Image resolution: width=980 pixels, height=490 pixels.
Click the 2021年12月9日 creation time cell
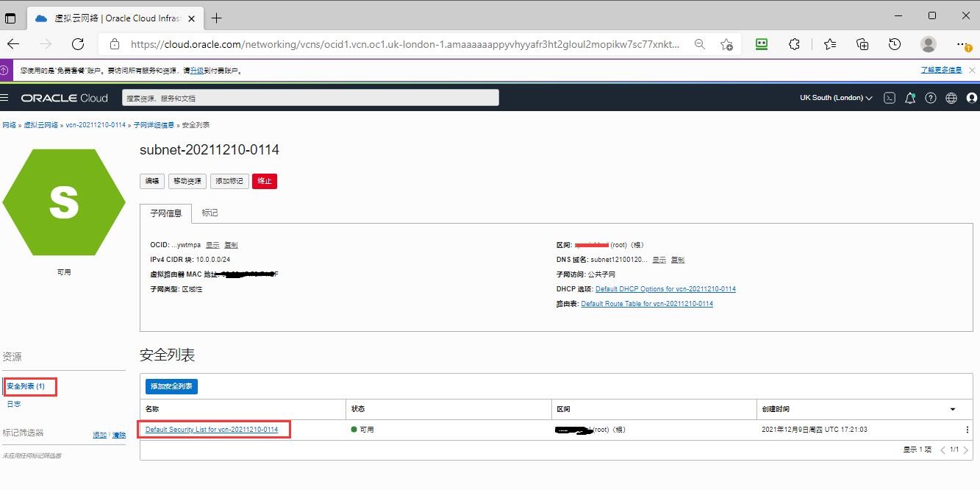pos(814,430)
